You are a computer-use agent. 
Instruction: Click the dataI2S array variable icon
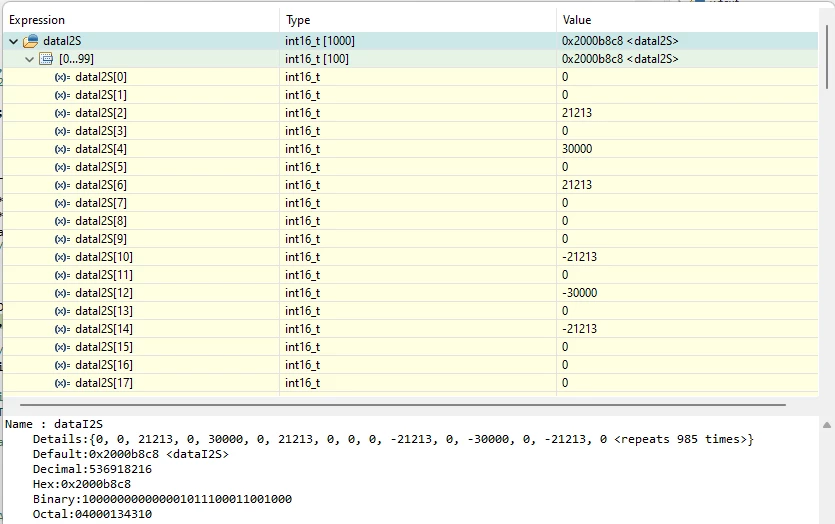tap(31, 41)
